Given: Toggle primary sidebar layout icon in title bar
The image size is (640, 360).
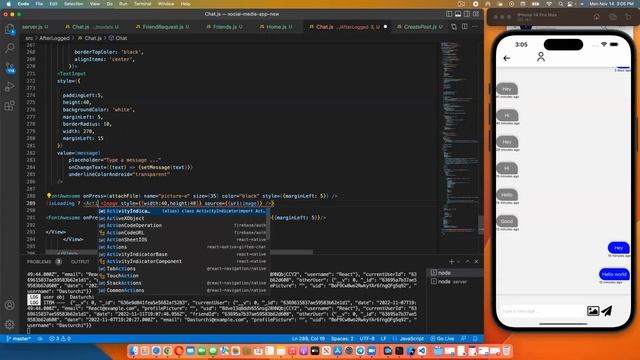Looking at the screenshot, I should [x=449, y=14].
